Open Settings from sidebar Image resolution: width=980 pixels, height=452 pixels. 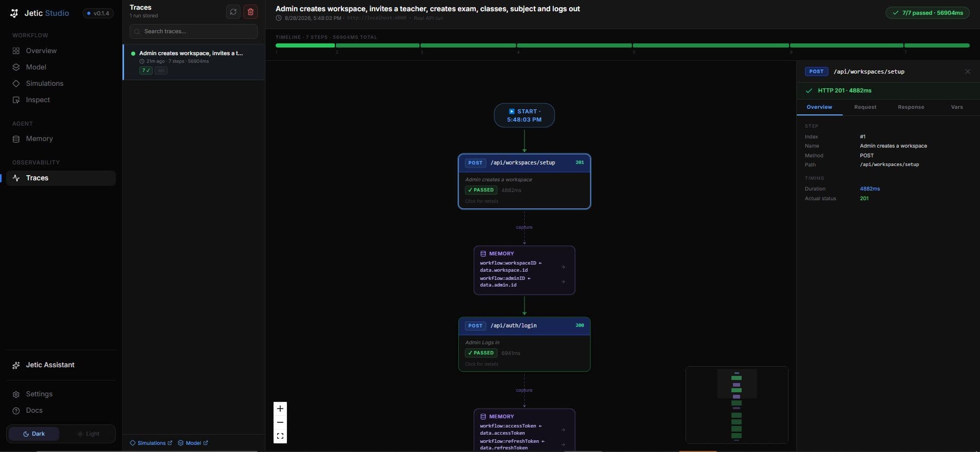tap(61, 394)
